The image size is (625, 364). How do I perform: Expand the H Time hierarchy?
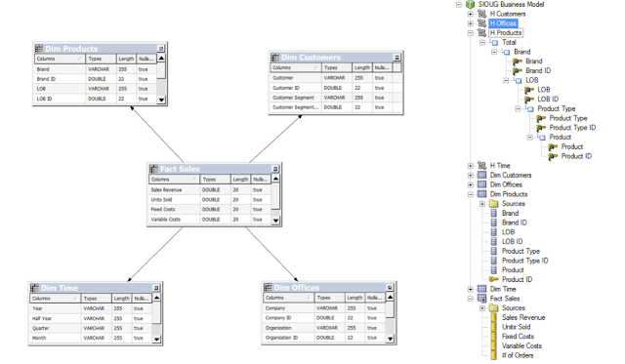(x=471, y=165)
